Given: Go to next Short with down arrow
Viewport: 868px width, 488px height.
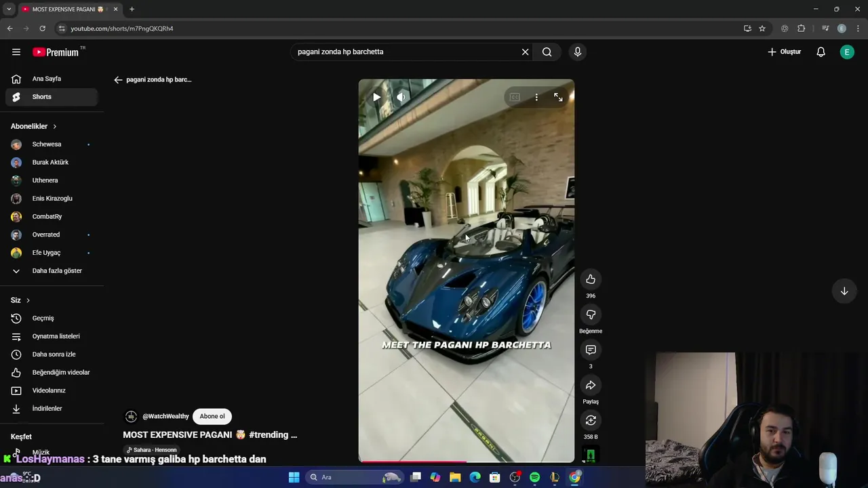Looking at the screenshot, I should 844,291.
